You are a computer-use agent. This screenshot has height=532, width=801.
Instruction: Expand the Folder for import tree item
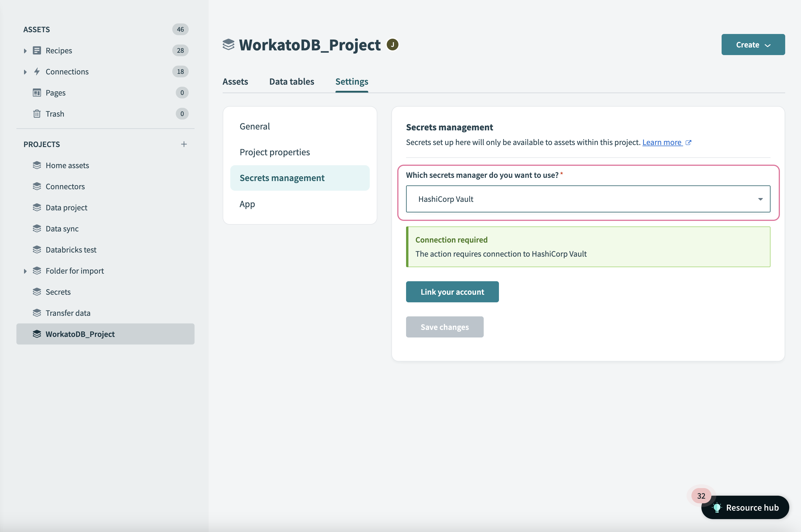(x=25, y=271)
